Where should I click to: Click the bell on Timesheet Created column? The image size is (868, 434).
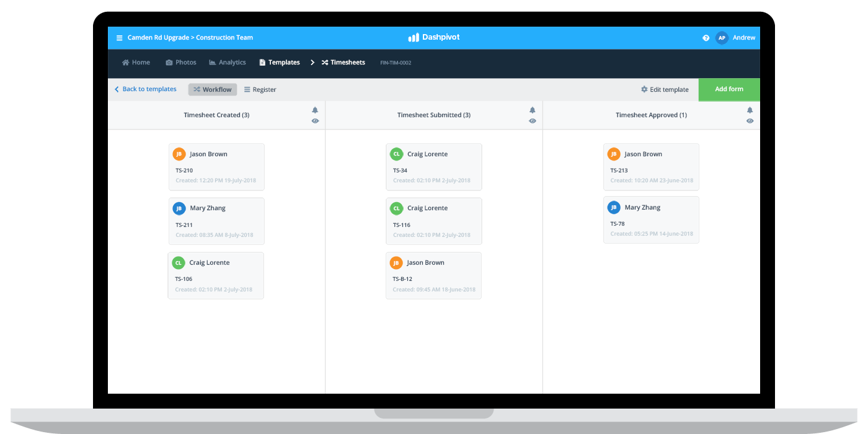315,109
